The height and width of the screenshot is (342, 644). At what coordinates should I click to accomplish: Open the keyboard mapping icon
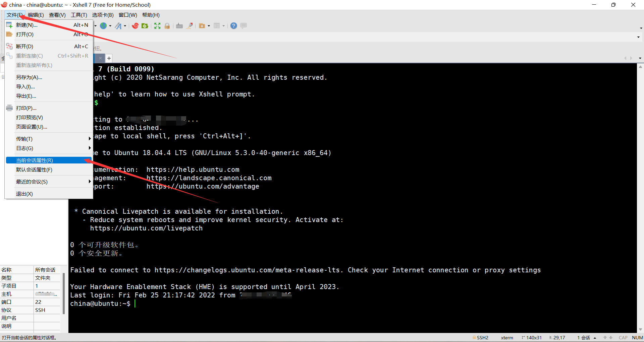pos(179,26)
